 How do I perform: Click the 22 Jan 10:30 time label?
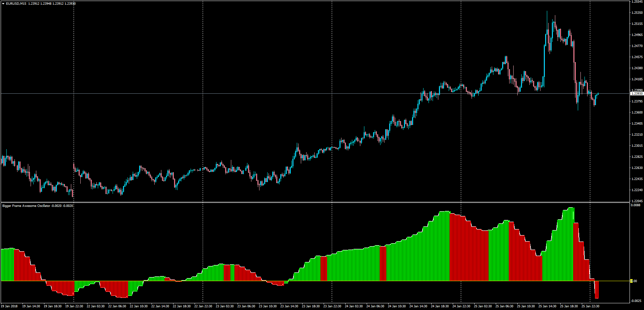click(139, 306)
